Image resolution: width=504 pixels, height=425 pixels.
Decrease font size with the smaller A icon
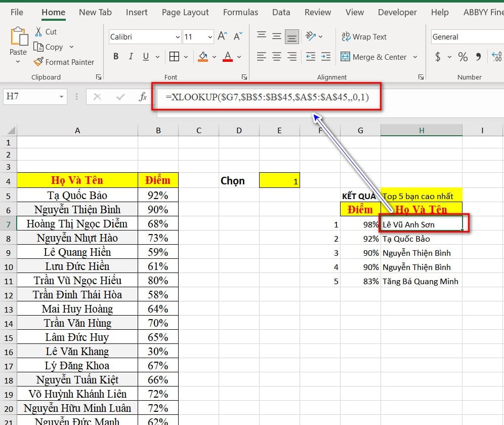[x=238, y=36]
